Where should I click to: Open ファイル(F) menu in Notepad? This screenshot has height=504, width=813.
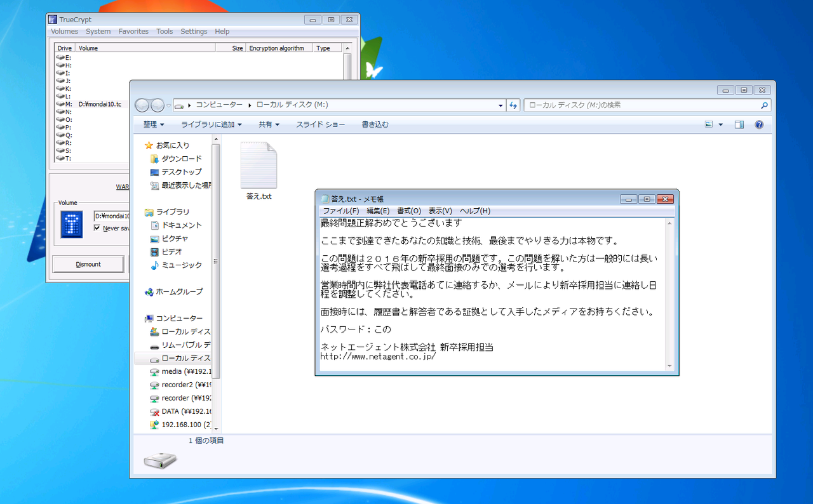(x=341, y=211)
